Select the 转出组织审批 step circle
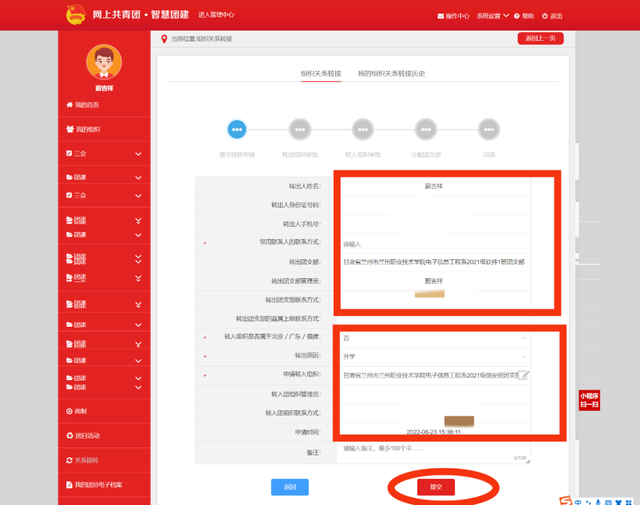Screen dimensions: 640x505 [300, 129]
